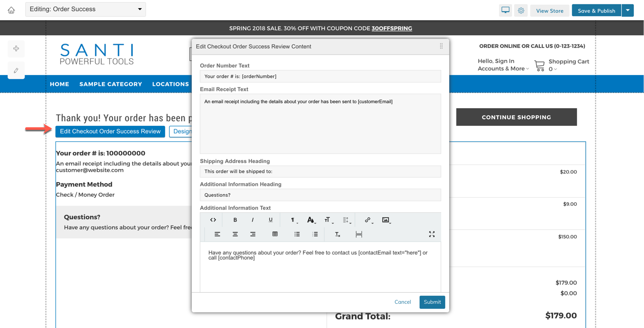Expand the shopping cart count dropdown
This screenshot has width=644, height=328.
(x=552, y=69)
